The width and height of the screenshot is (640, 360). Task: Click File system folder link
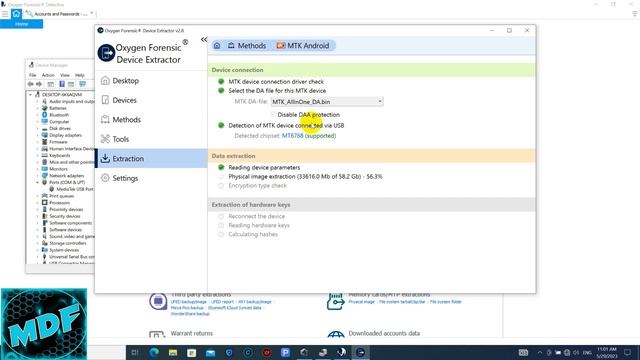[446, 302]
